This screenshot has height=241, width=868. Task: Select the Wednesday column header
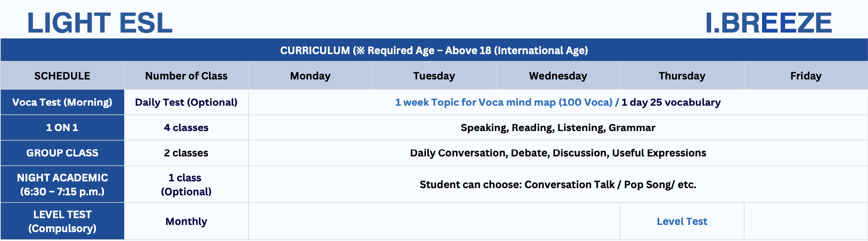(558, 76)
